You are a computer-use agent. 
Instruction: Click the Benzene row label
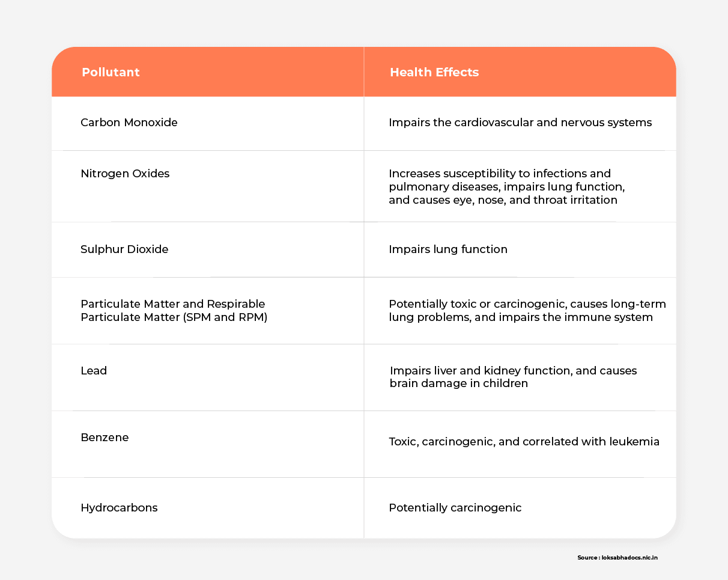coord(105,438)
